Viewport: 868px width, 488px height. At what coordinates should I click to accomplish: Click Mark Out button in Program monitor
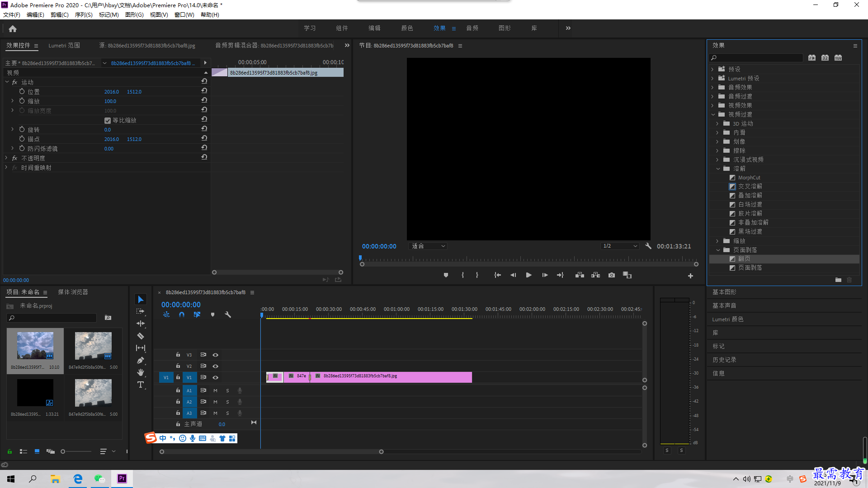pos(477,275)
